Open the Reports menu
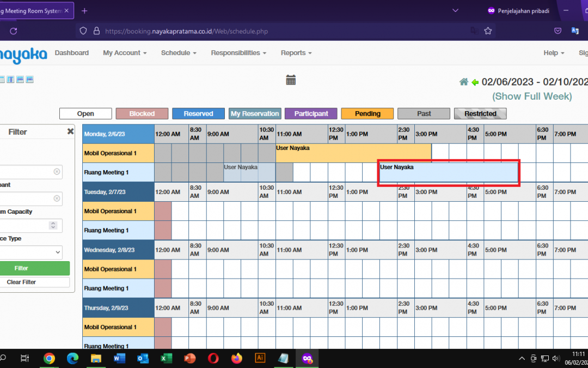This screenshot has width=588, height=368. (296, 53)
